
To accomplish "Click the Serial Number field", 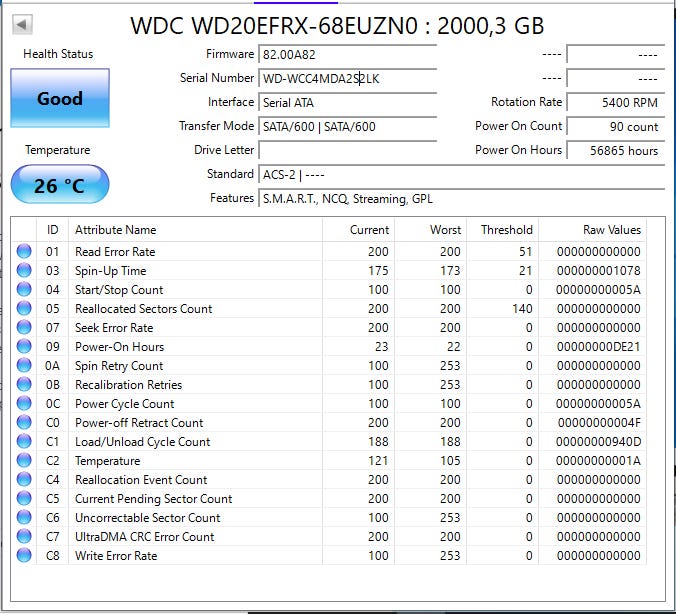I will [x=347, y=78].
